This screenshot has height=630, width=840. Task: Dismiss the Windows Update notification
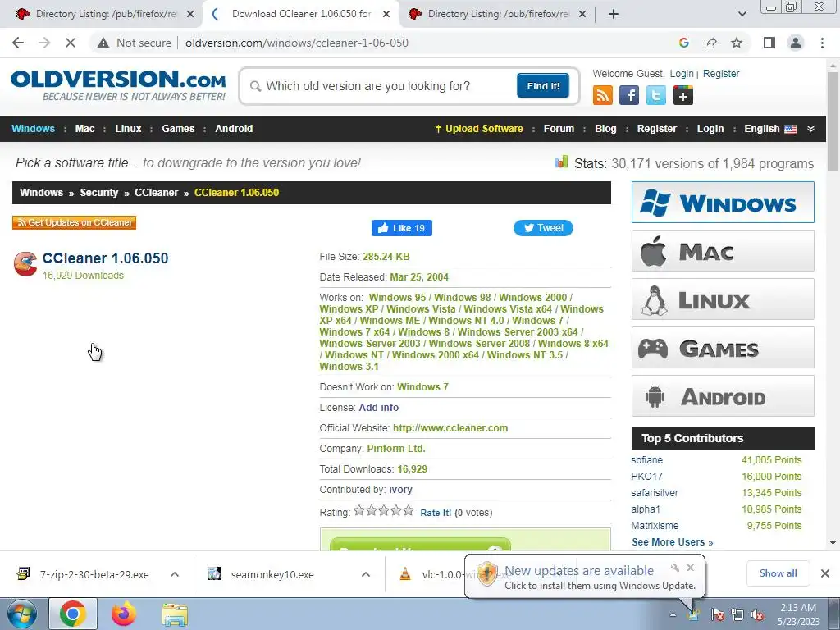pos(691,568)
